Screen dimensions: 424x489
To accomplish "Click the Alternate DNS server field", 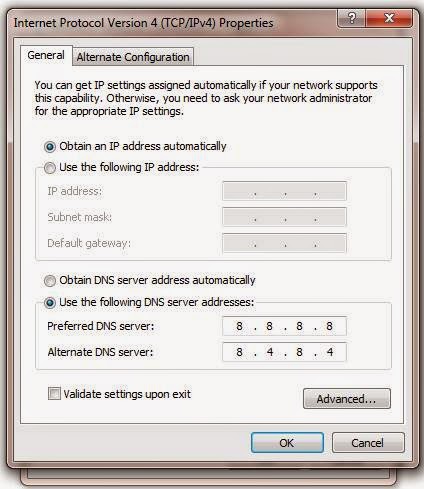I will (284, 352).
